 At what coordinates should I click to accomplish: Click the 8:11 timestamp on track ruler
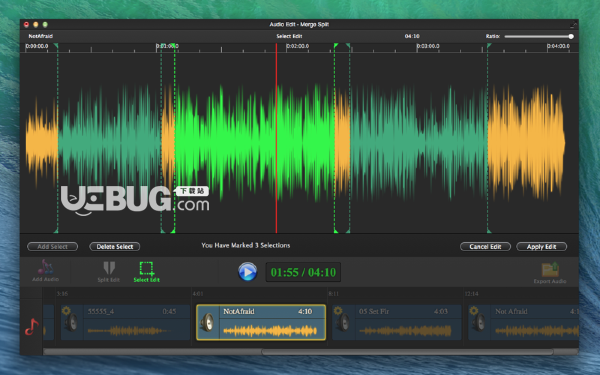333,294
